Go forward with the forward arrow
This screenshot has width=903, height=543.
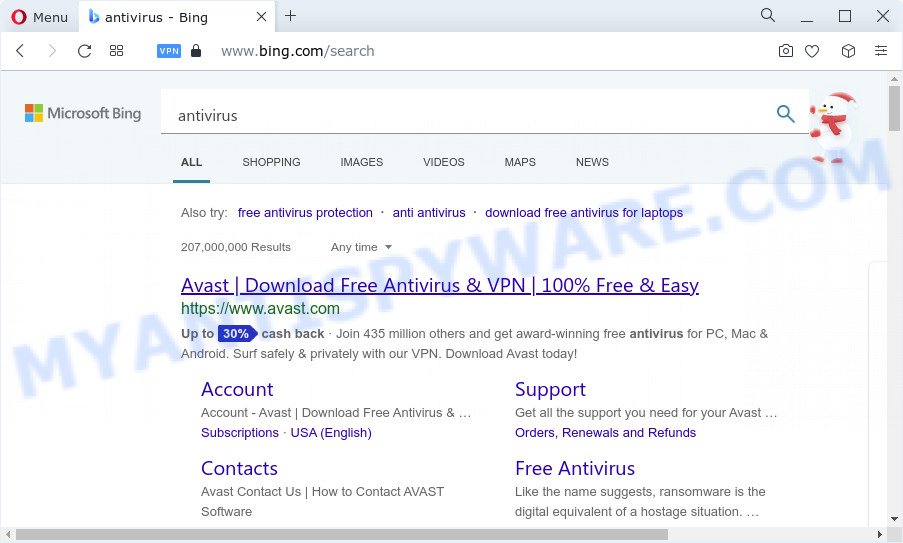(x=52, y=51)
